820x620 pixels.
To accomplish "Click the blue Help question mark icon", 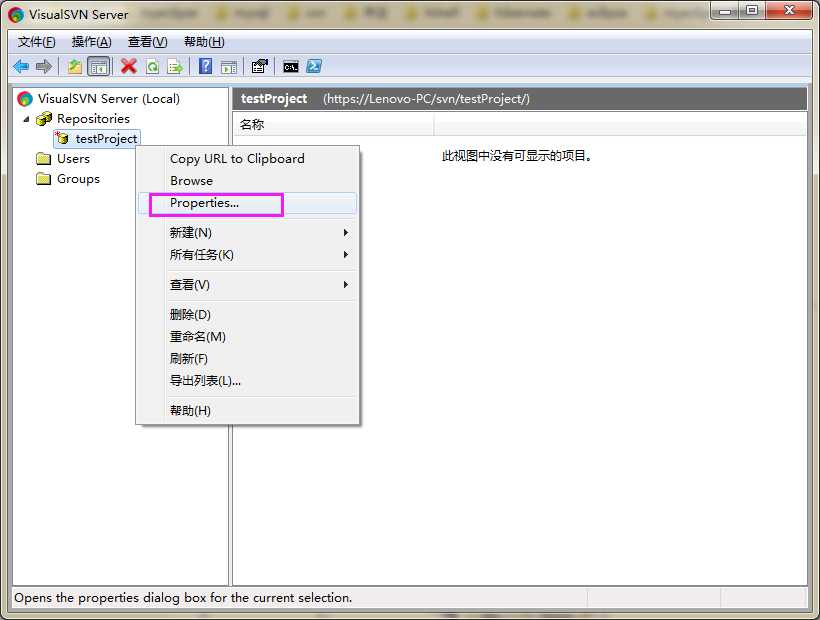I will 206,66.
